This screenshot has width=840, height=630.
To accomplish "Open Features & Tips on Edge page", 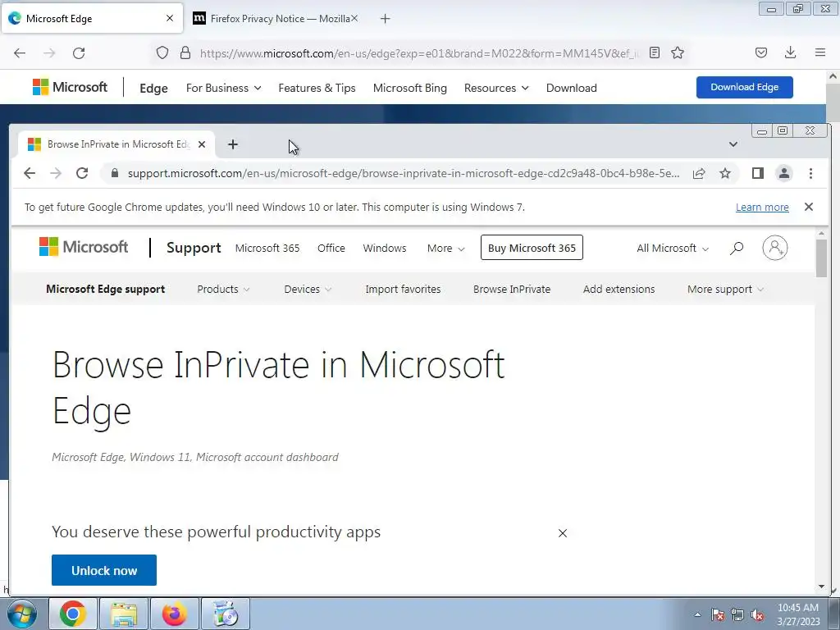I will coord(317,88).
